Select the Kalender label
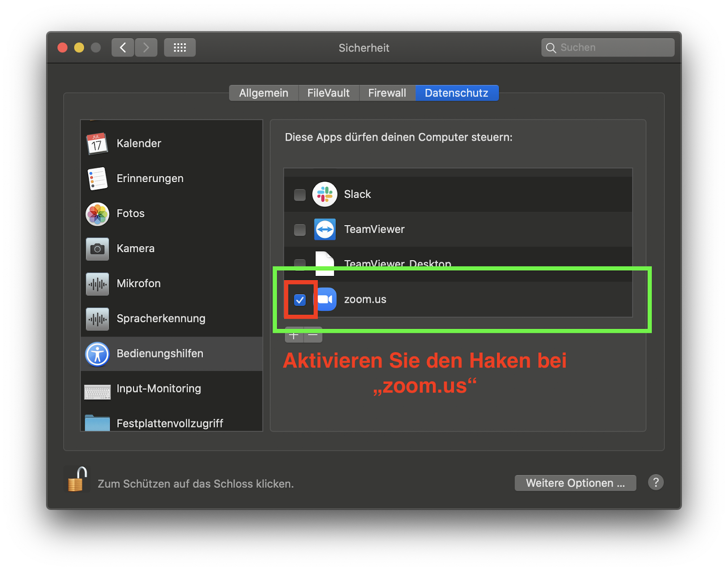Screen dimensions: 728x571 [x=139, y=143]
